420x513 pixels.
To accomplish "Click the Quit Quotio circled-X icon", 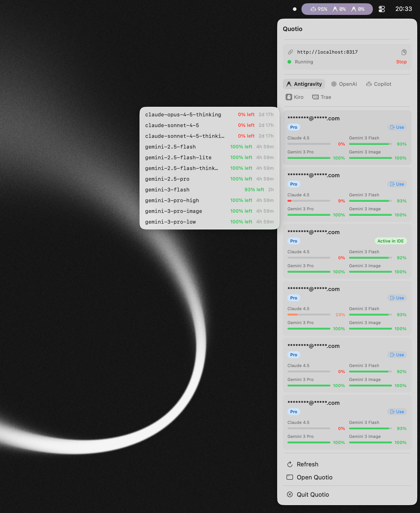I will 290,494.
